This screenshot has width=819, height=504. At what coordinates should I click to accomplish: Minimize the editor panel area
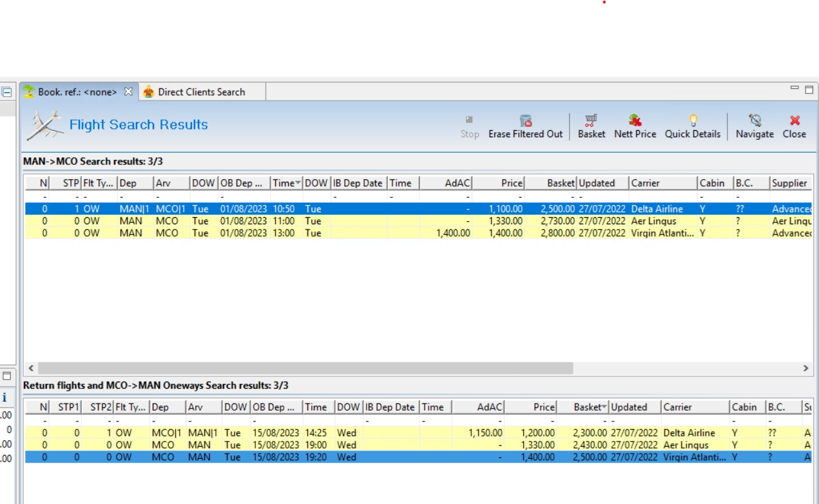click(795, 89)
